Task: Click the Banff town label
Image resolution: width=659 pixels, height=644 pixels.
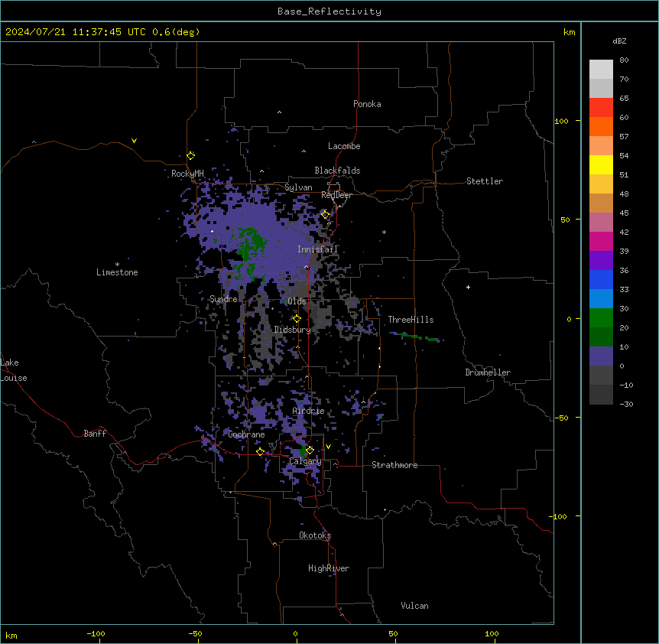Action: point(95,434)
